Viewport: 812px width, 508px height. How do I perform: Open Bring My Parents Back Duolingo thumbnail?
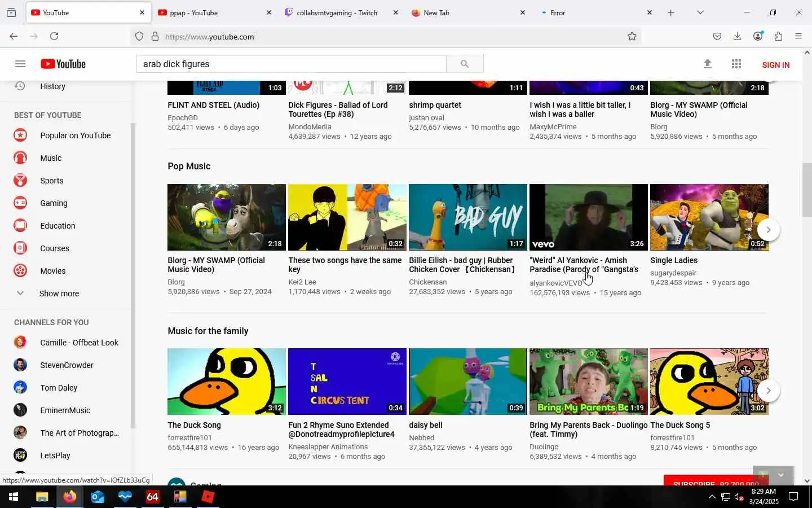589,382
